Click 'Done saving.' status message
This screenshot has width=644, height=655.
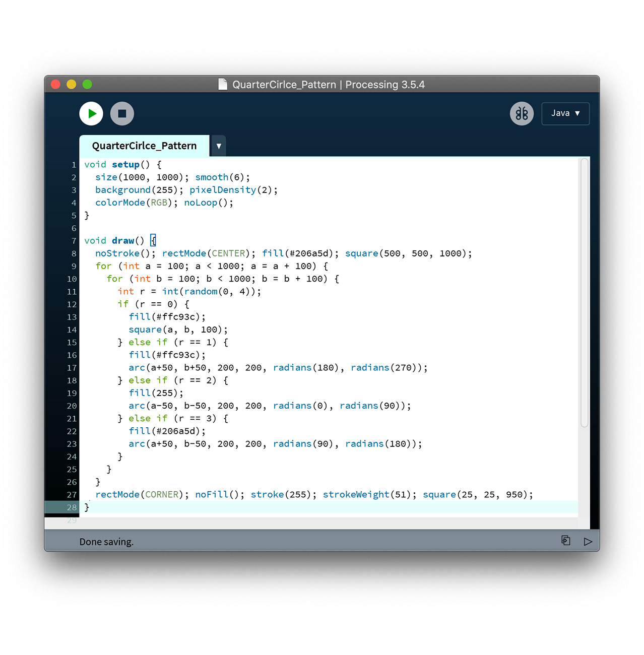[106, 542]
